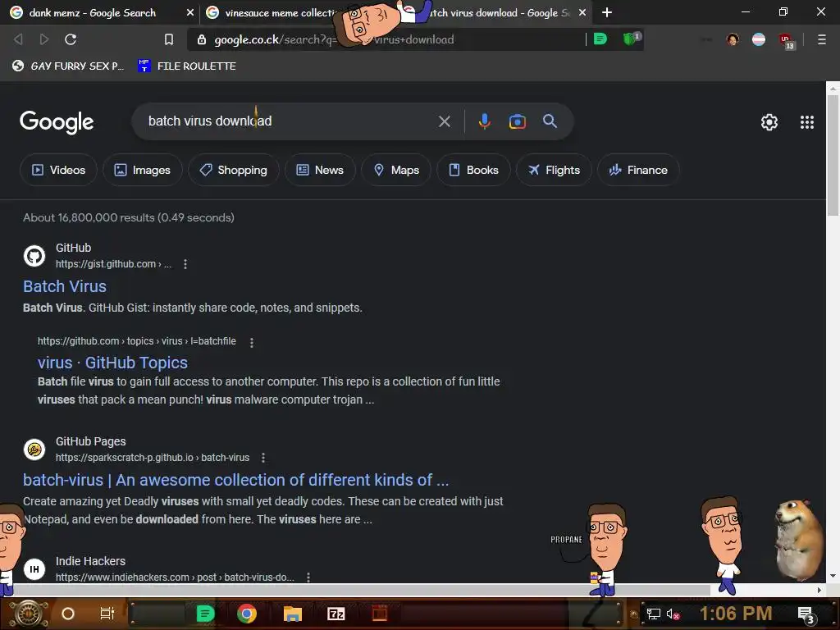Open more options for gist.github.com result

point(185,264)
